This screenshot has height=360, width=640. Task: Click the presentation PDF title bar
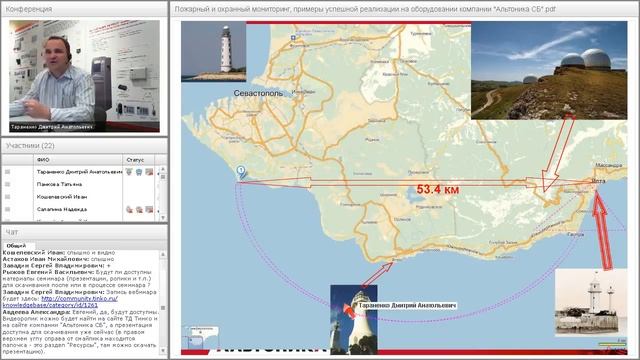404,9
